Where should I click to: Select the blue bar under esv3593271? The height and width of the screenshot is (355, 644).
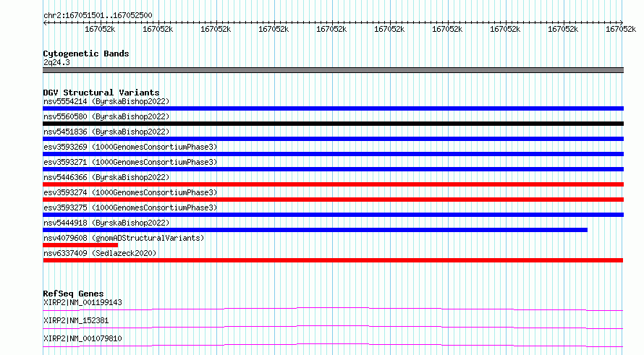[x=333, y=169]
